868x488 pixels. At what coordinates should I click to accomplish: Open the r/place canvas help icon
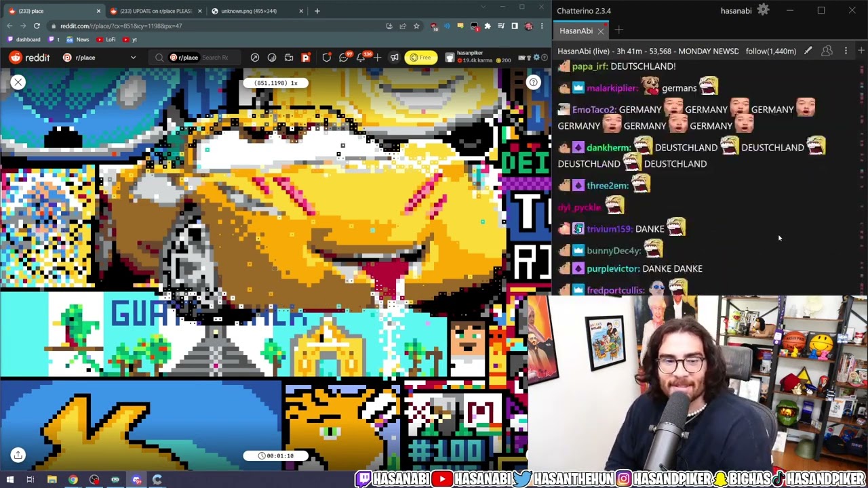(534, 82)
